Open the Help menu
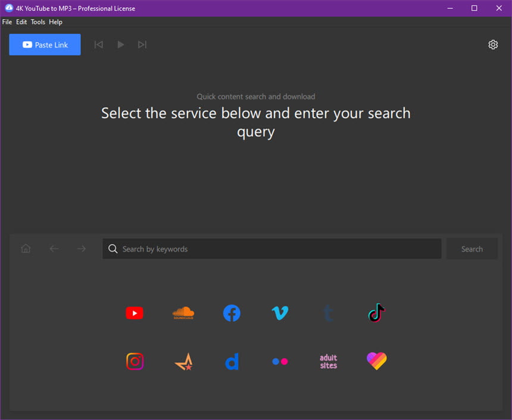 (x=55, y=22)
